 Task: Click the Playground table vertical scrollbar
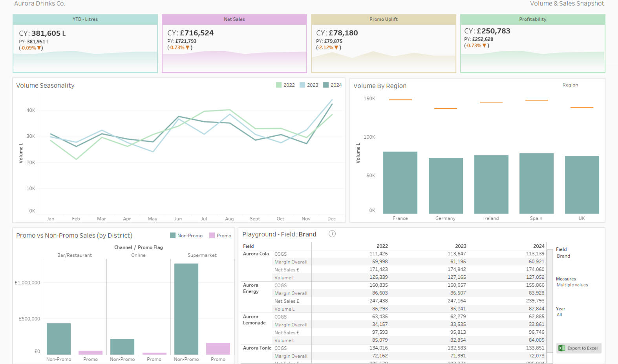pos(550,302)
